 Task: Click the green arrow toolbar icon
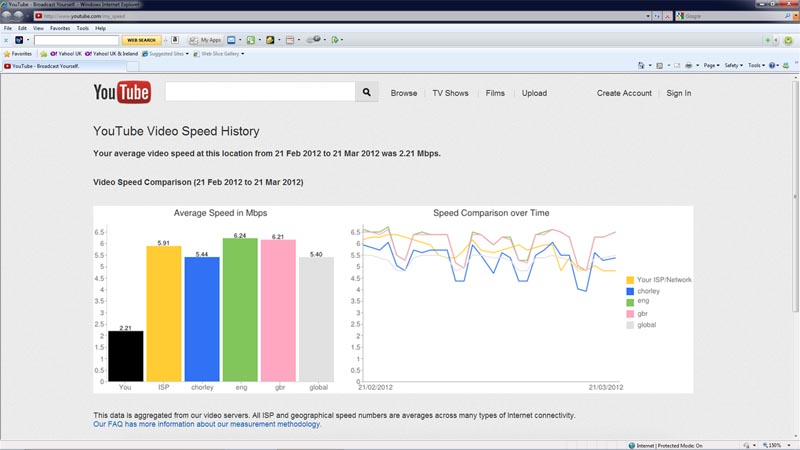335,40
